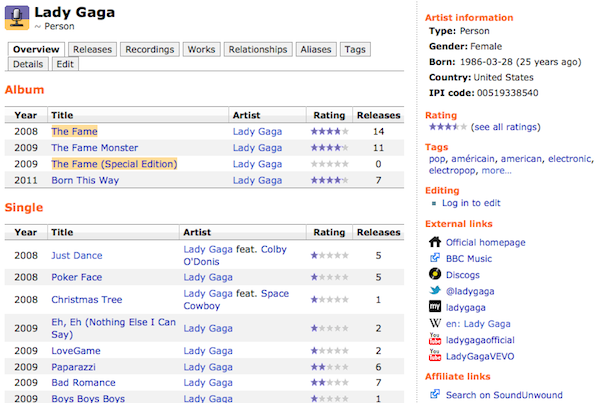Image resolution: width=600 pixels, height=403 pixels.
Task: Click the Wikipedia W icon
Action: [x=435, y=323]
